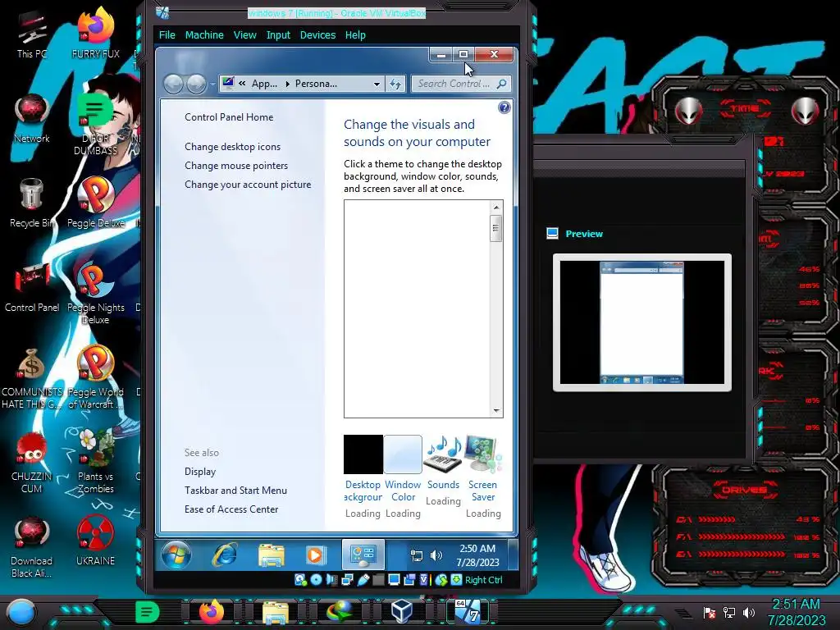Screen dimensions: 840x630
Task: Click VirtualBox shared folders indicator
Action: [x=378, y=580]
